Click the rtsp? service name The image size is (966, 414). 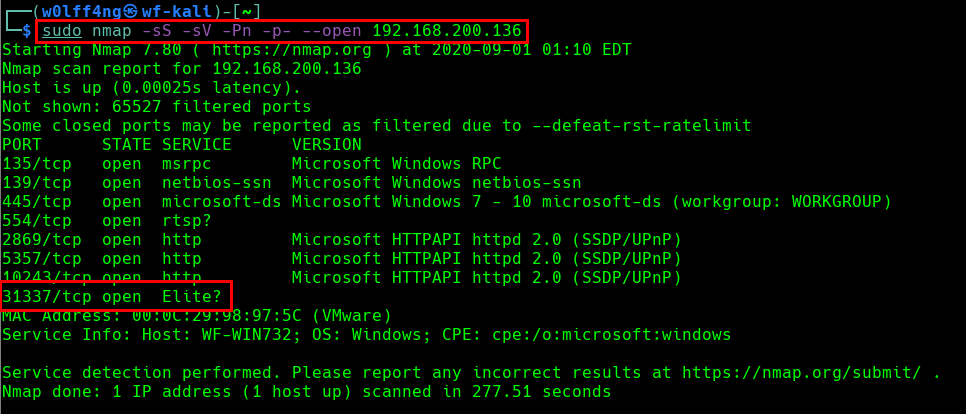point(187,220)
